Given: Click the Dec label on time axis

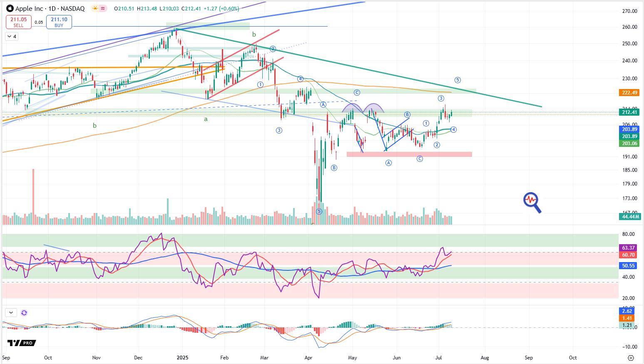Looking at the screenshot, I should (x=138, y=357).
